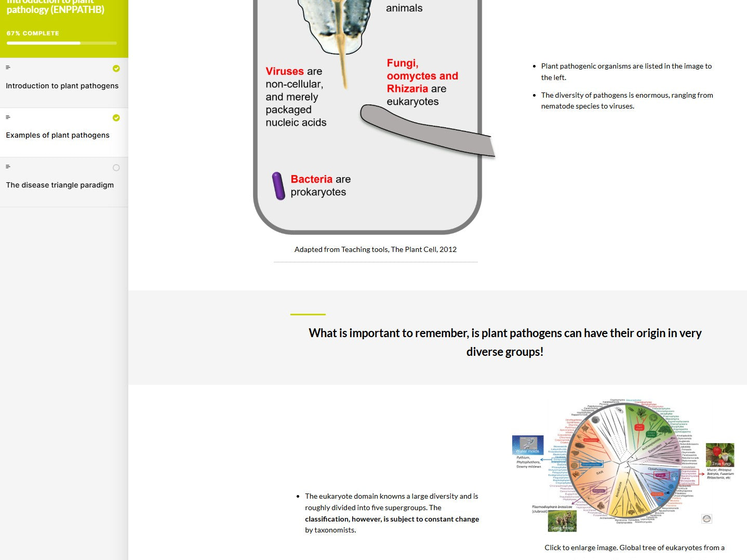The height and width of the screenshot is (560, 747).
Task: Click the 67% complete progress bar
Action: coord(62,43)
